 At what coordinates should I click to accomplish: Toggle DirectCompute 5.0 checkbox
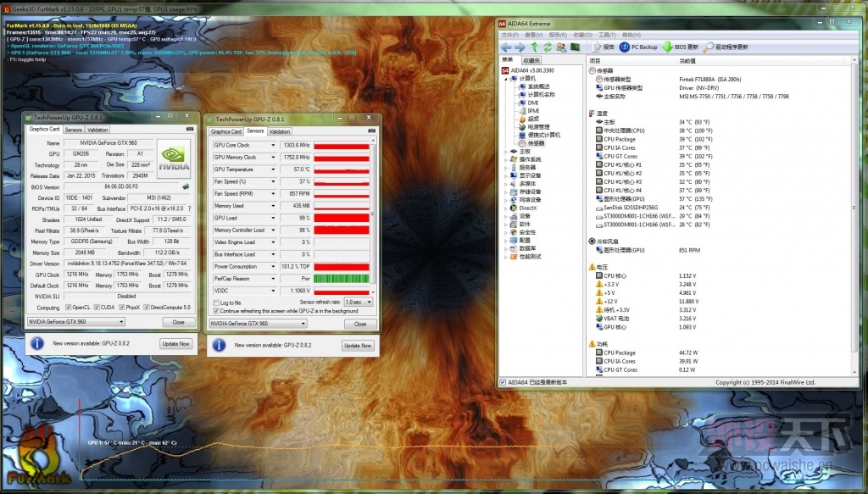[146, 307]
